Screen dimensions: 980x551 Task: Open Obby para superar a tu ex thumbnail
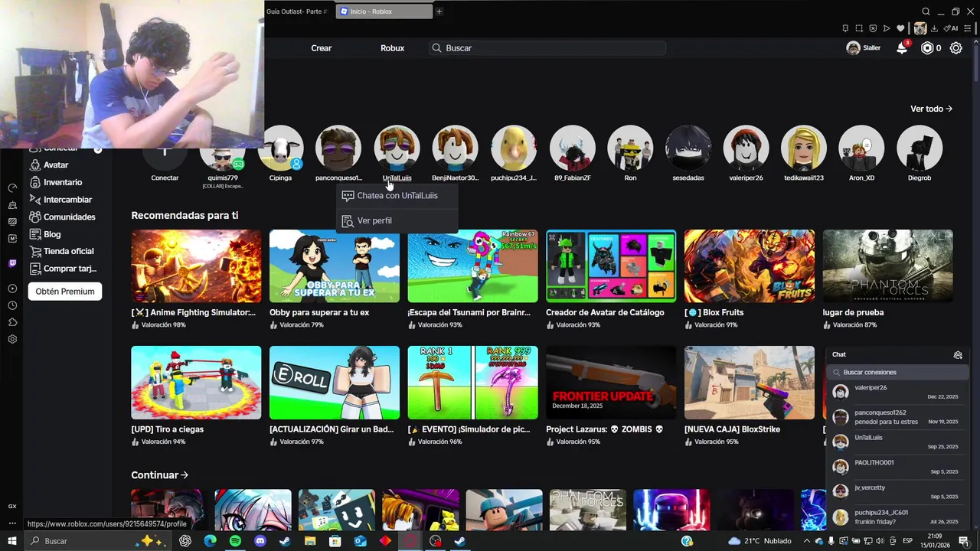tap(335, 266)
